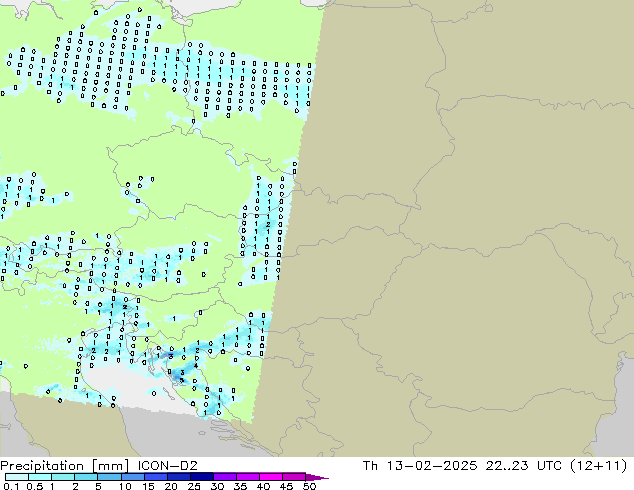Click the '45' legend scale label

pyautogui.click(x=286, y=486)
